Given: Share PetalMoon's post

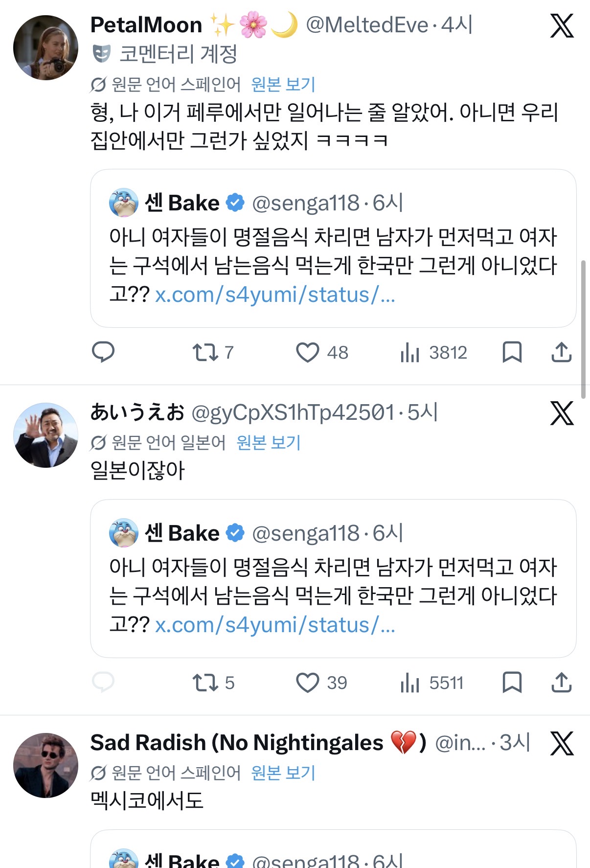Looking at the screenshot, I should tap(561, 352).
